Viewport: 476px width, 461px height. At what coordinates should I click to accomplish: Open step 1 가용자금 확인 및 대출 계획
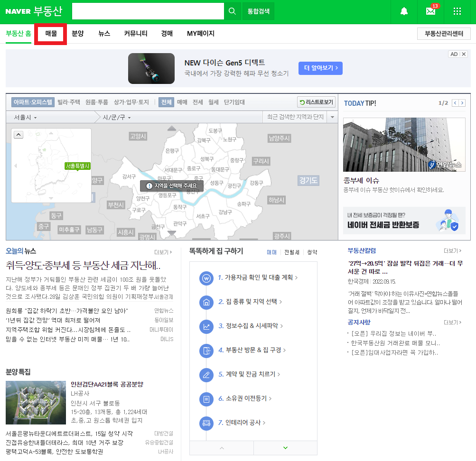[x=258, y=277]
